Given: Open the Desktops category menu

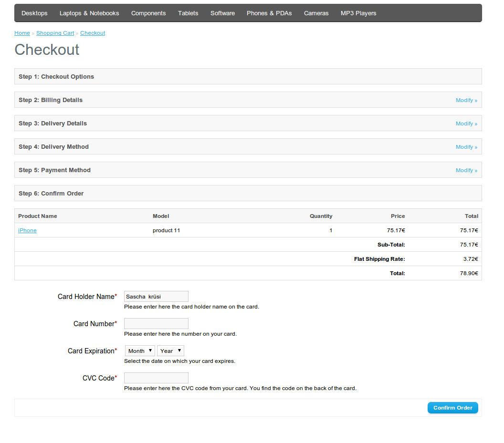Looking at the screenshot, I should pyautogui.click(x=34, y=13).
